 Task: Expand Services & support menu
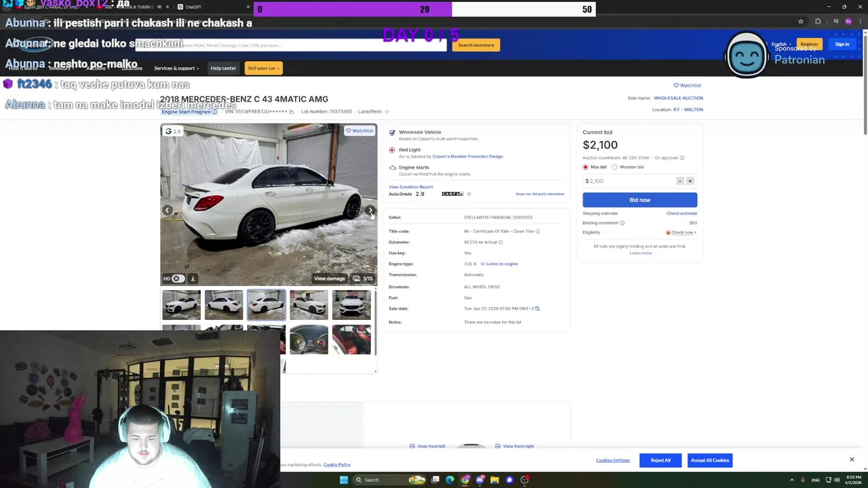click(x=176, y=68)
